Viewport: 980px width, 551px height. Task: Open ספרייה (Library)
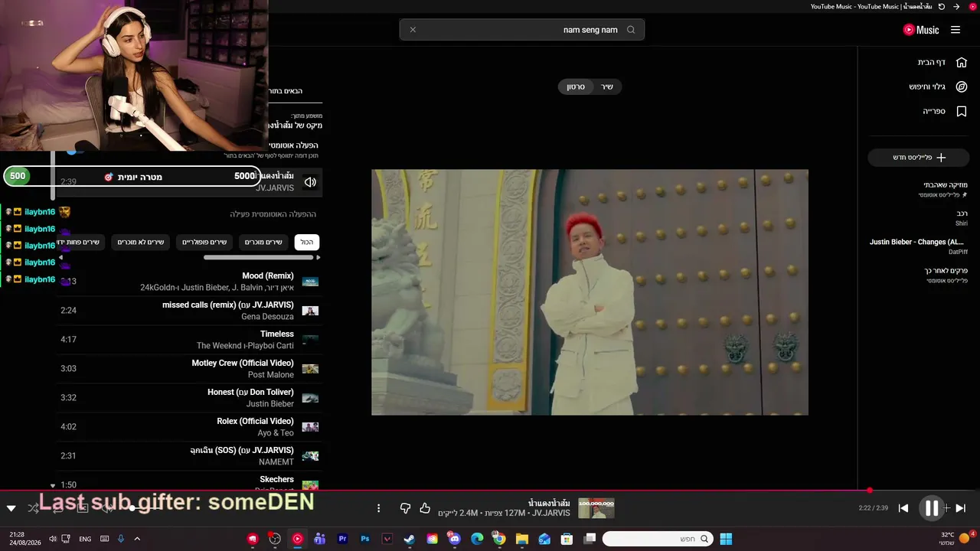[x=945, y=111]
